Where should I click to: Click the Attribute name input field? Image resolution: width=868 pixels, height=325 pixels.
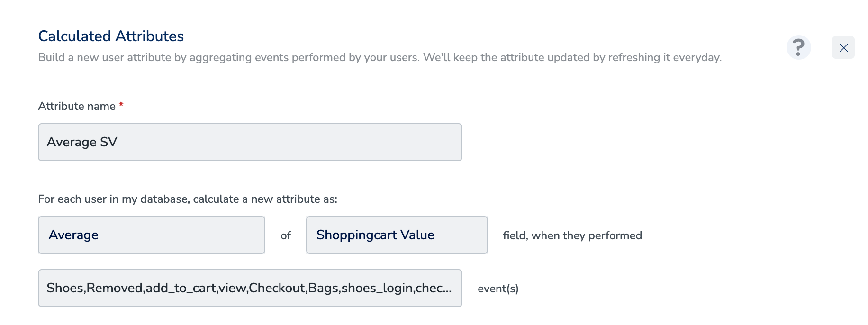click(x=250, y=142)
